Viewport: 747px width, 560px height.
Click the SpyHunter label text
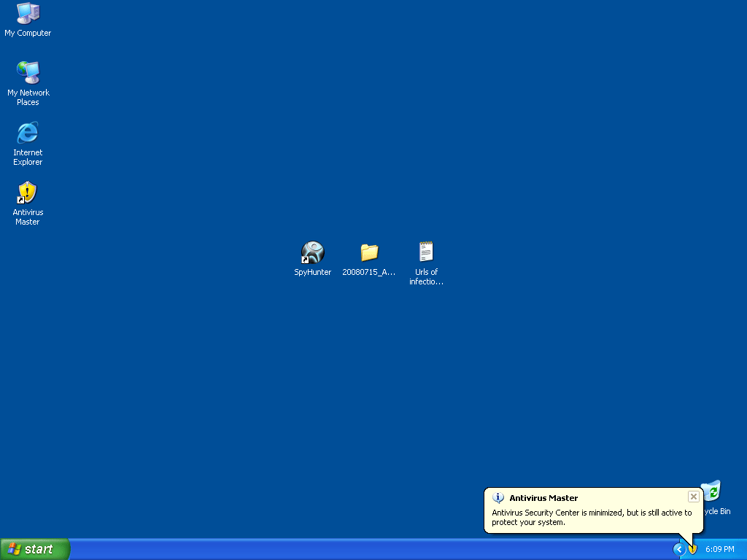pyautogui.click(x=312, y=273)
